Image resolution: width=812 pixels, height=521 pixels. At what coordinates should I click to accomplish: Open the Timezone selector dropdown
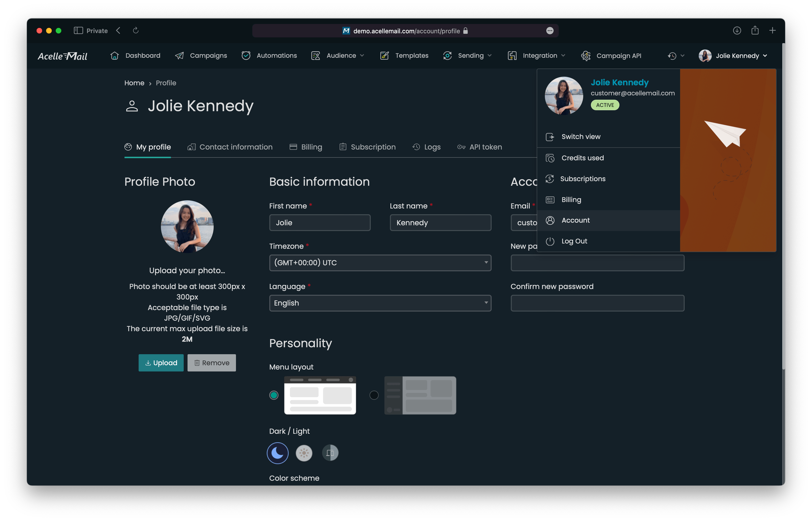click(x=380, y=262)
